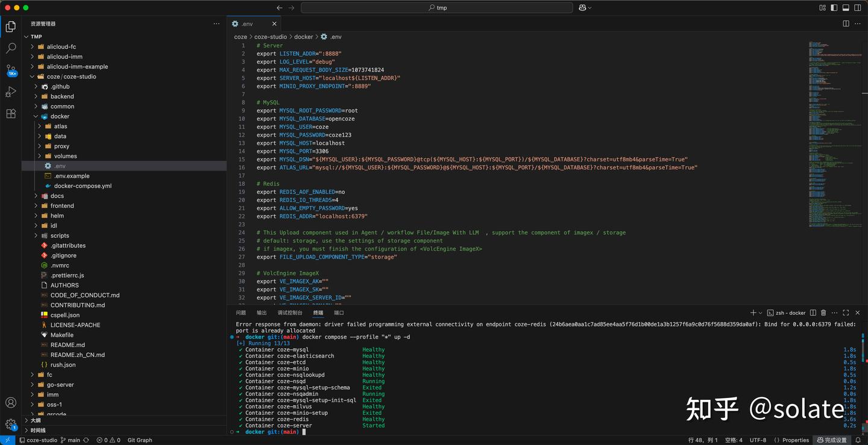This screenshot has width=868, height=445.
Task: Open the new terminal launch profile dropdown
Action: (761, 313)
